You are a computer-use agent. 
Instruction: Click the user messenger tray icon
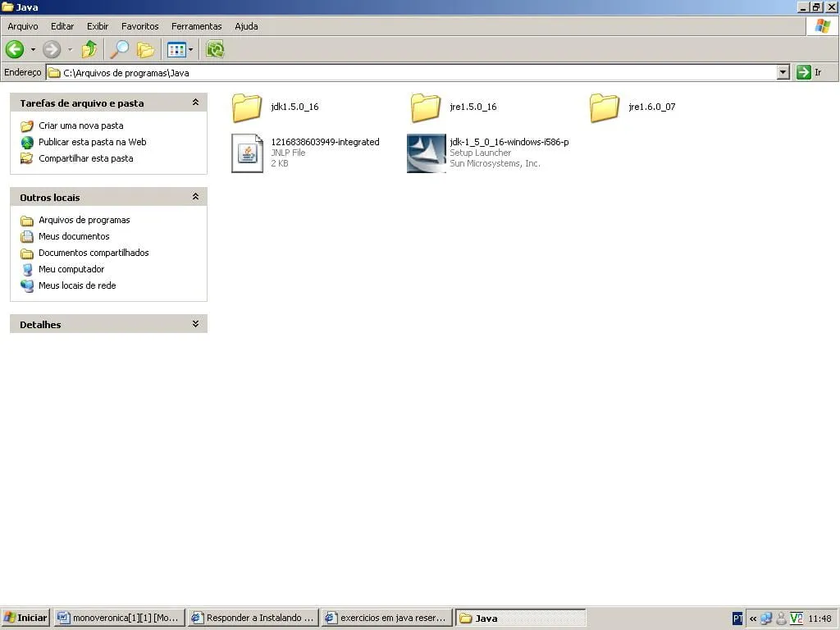[782, 619]
